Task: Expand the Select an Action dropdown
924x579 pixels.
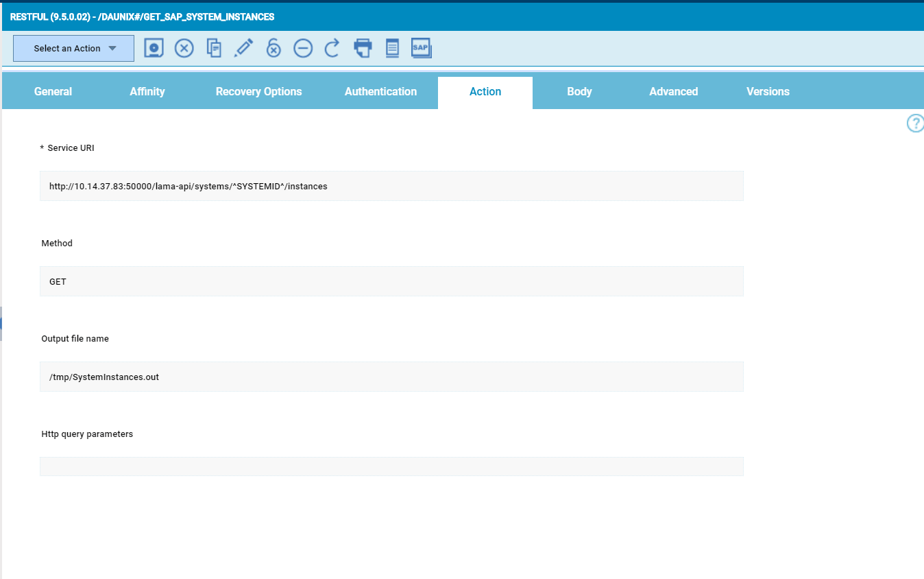Action: coord(73,49)
